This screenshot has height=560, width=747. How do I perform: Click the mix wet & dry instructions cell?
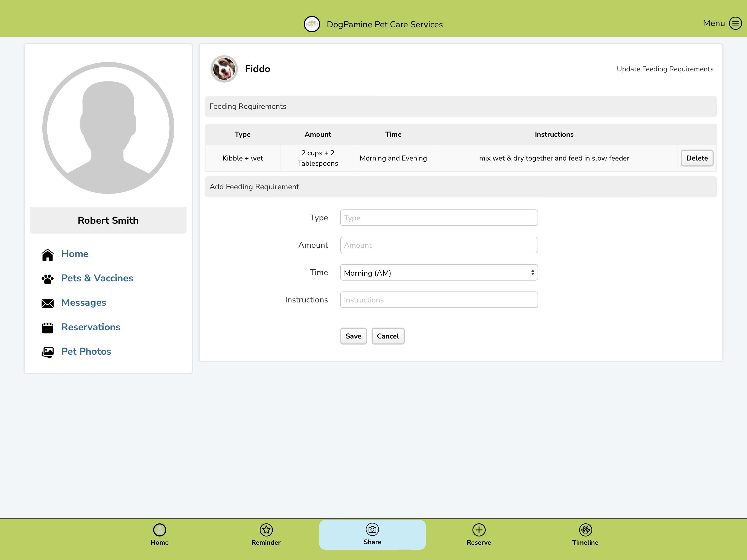click(x=554, y=158)
